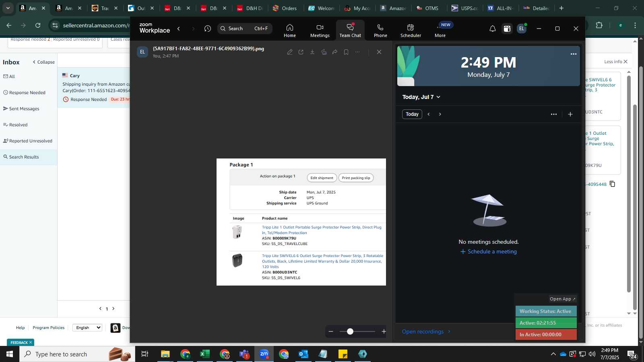644x362 pixels.
Task: Open Zoom Scheduler tab
Action: tap(411, 31)
